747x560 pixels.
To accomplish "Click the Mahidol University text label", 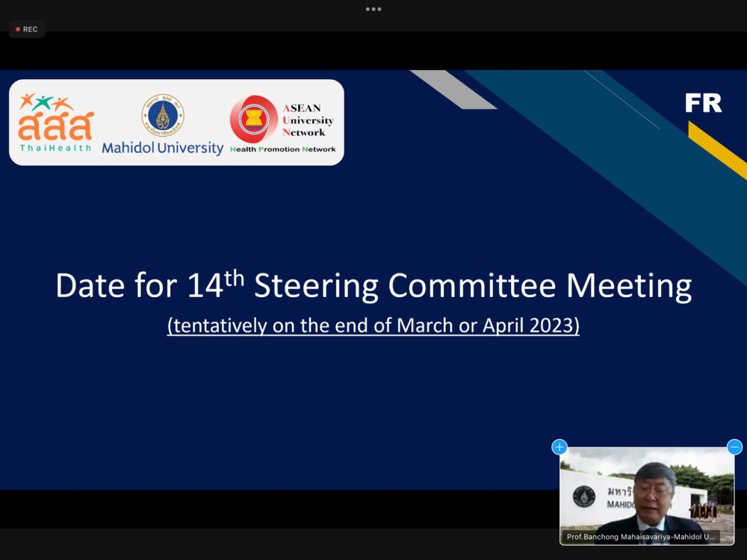I will pyautogui.click(x=163, y=148).
